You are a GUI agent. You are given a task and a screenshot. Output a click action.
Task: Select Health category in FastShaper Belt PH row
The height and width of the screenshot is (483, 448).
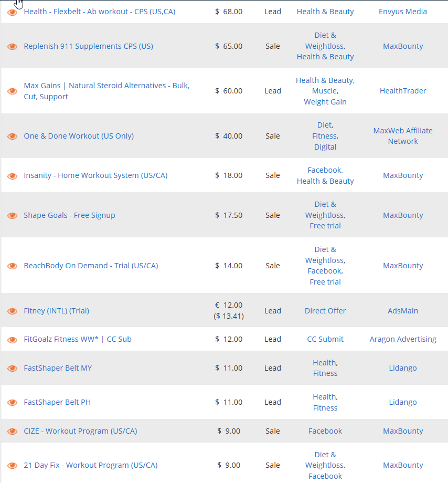click(x=325, y=397)
